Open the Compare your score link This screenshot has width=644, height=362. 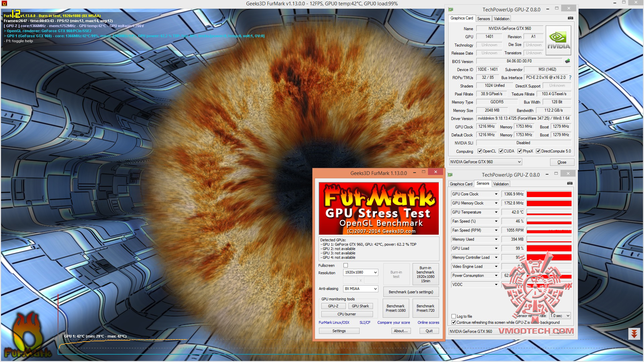(393, 322)
